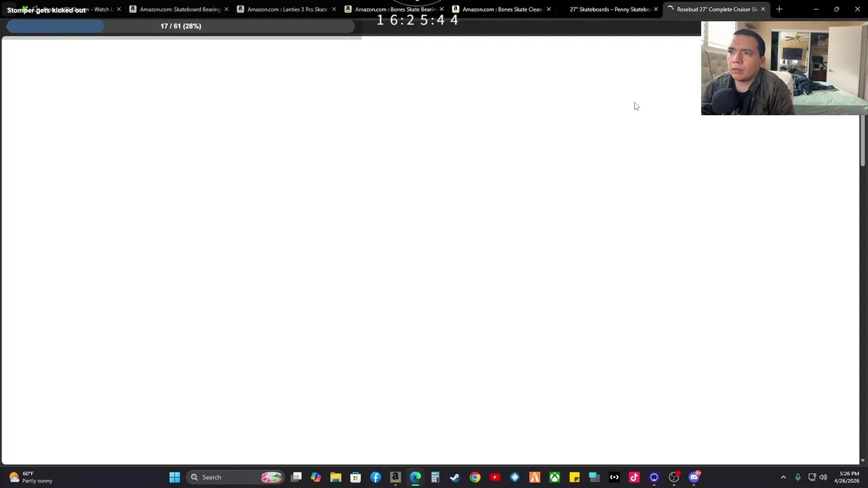Show hidden system tray icons
Screen dimensions: 868x488
click(783, 477)
